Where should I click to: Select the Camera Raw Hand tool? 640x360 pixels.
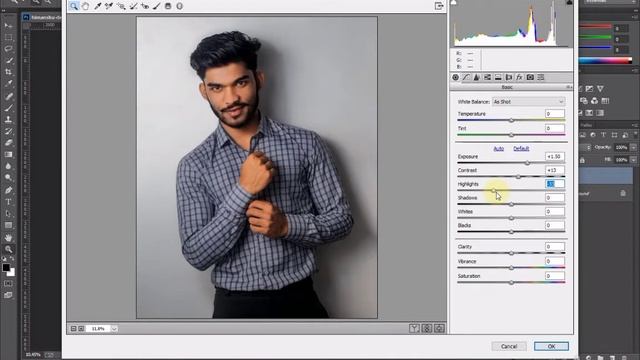coord(85,6)
